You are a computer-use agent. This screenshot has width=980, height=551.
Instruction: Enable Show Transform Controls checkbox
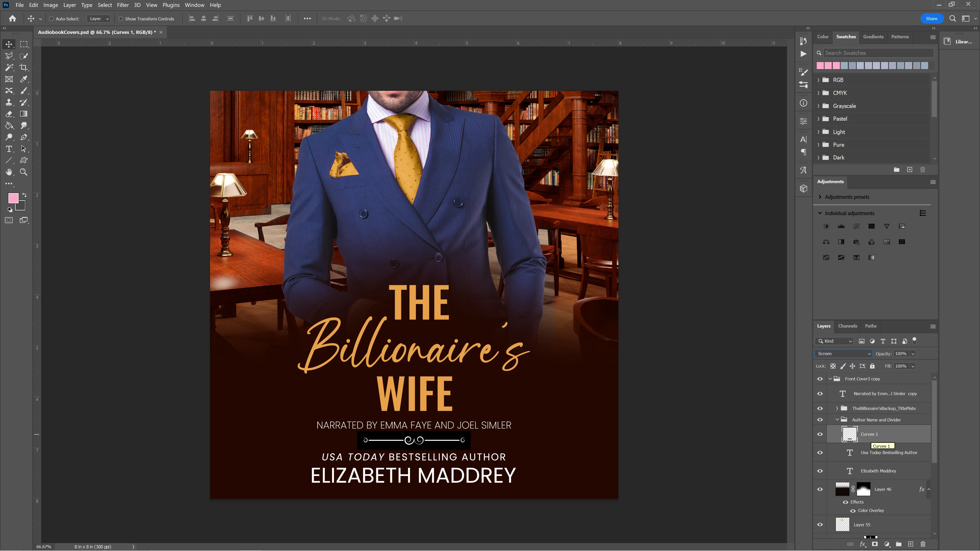121,19
